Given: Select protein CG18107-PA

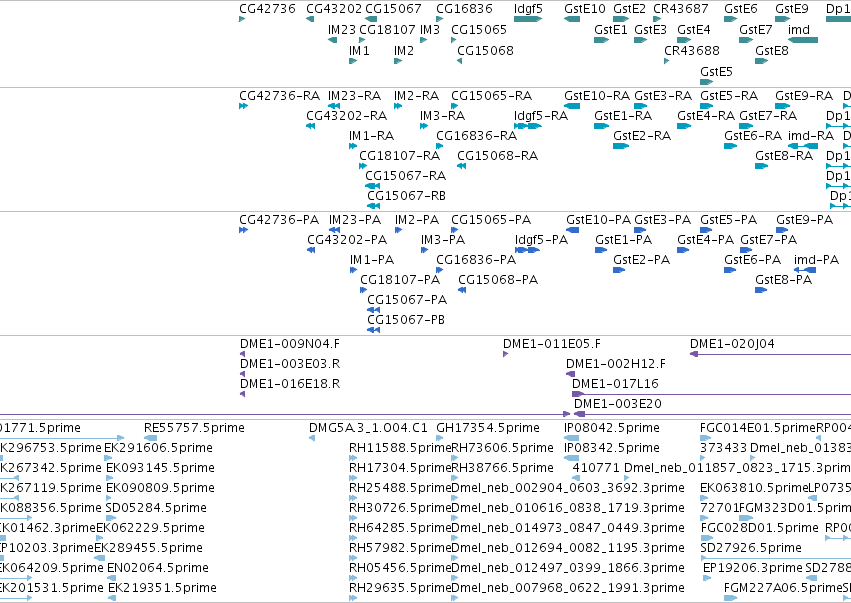Looking at the screenshot, I should point(400,280).
